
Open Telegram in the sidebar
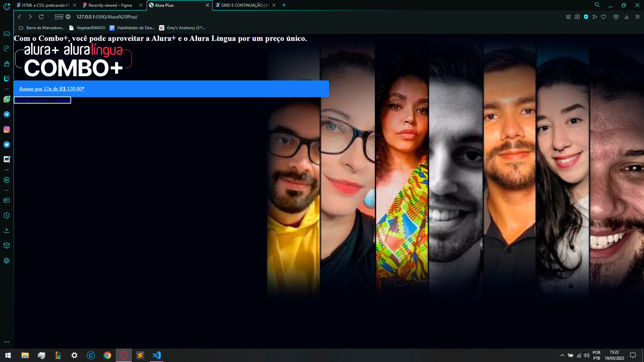pos(7,114)
